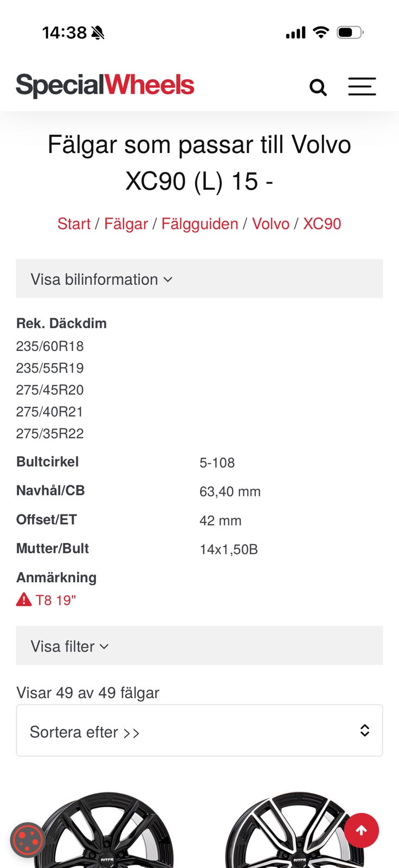
Task: Open the Fälgar breadcrumb link
Action: click(126, 224)
